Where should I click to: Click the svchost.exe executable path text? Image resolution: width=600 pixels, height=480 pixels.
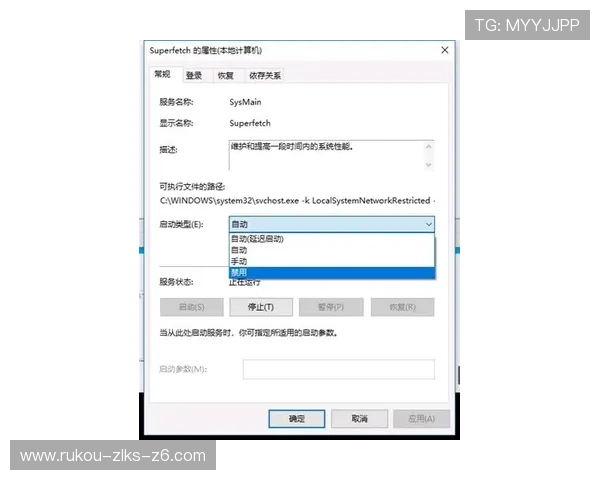[297, 201]
